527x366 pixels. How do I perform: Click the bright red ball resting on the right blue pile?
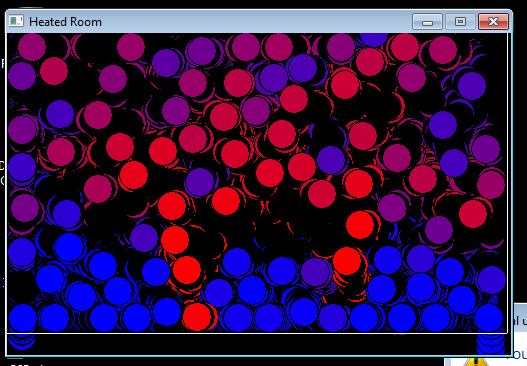point(347,261)
